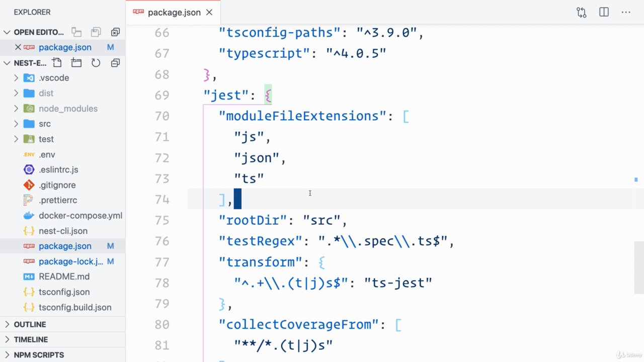Image resolution: width=644 pixels, height=362 pixels.
Task: Click the Open Changes icon in editor toolbar
Action: click(581, 13)
